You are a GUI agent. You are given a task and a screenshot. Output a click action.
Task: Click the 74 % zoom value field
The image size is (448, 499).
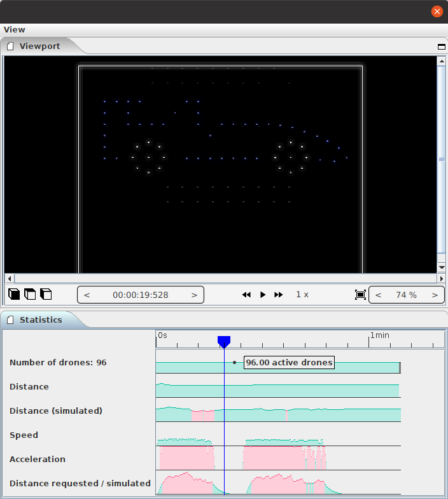click(406, 295)
